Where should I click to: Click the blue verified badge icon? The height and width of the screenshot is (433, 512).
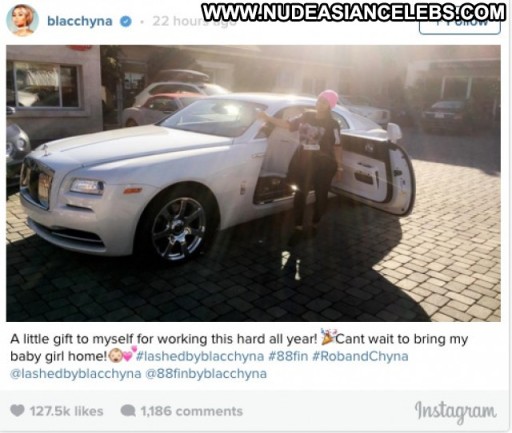pyautogui.click(x=126, y=22)
